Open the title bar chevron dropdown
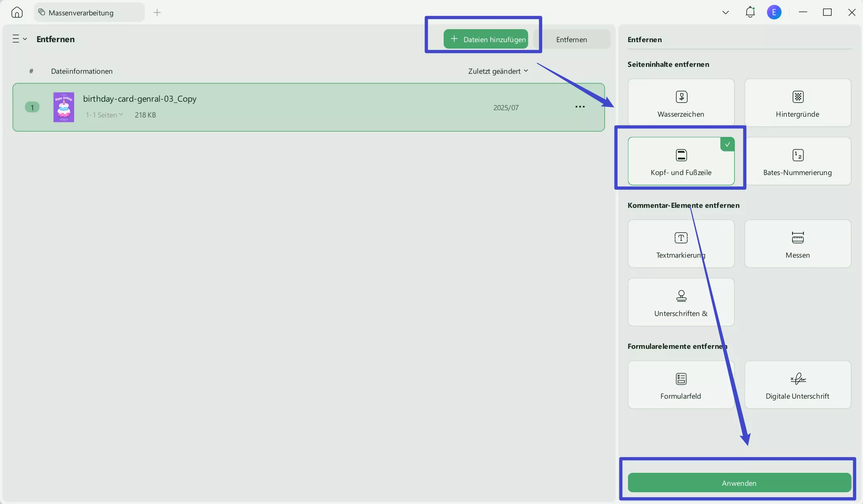The height and width of the screenshot is (504, 863). coord(725,13)
